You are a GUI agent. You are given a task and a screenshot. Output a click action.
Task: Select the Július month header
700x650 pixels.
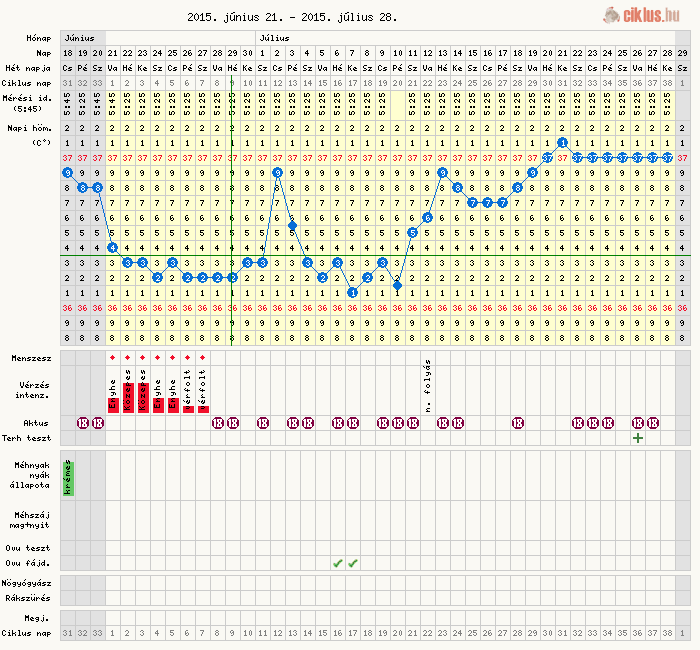[x=275, y=37]
